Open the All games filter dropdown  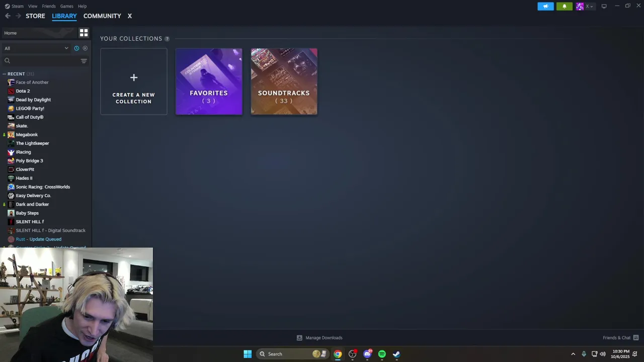tap(36, 48)
